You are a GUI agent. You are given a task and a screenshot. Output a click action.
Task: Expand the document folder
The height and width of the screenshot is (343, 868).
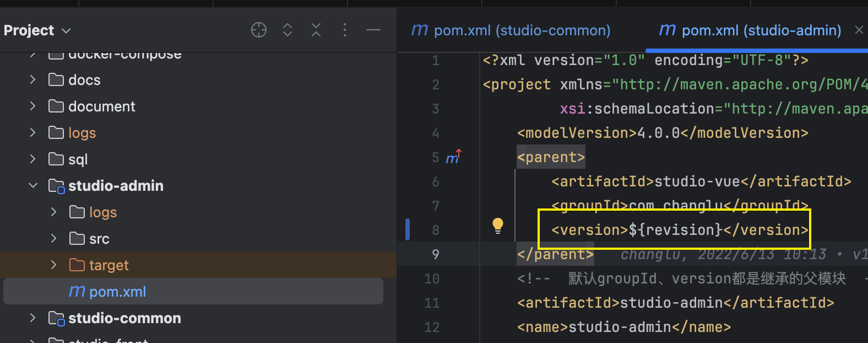click(x=33, y=106)
